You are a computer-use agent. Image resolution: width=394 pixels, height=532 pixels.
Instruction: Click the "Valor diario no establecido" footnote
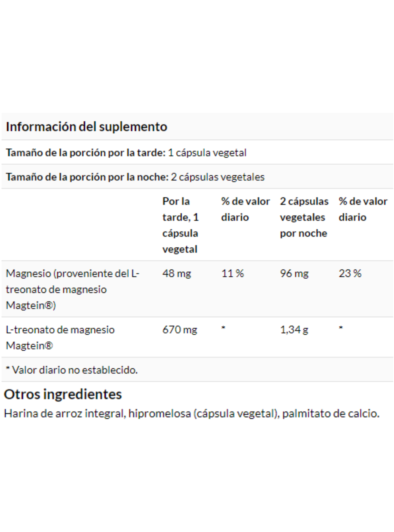pos(72,370)
